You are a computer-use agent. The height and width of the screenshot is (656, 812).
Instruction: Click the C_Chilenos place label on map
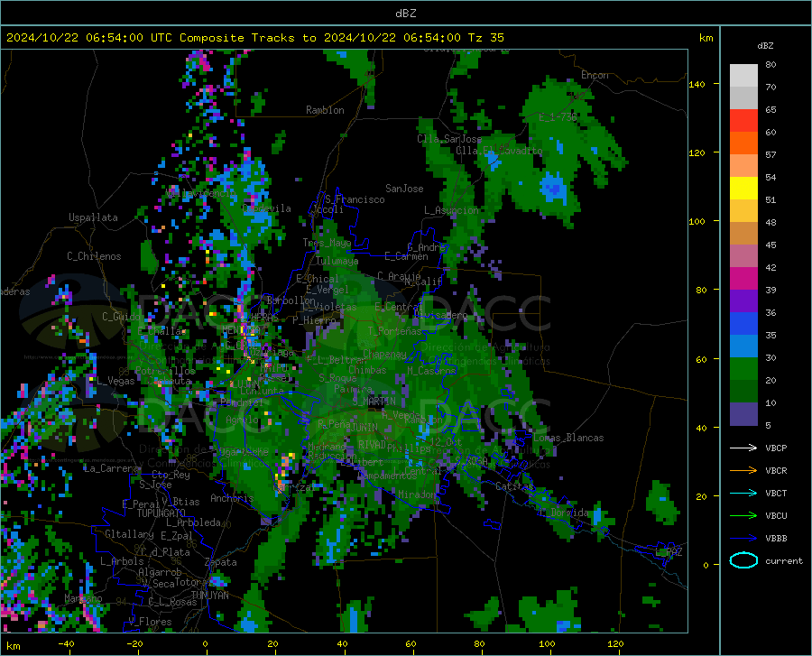coord(94,256)
